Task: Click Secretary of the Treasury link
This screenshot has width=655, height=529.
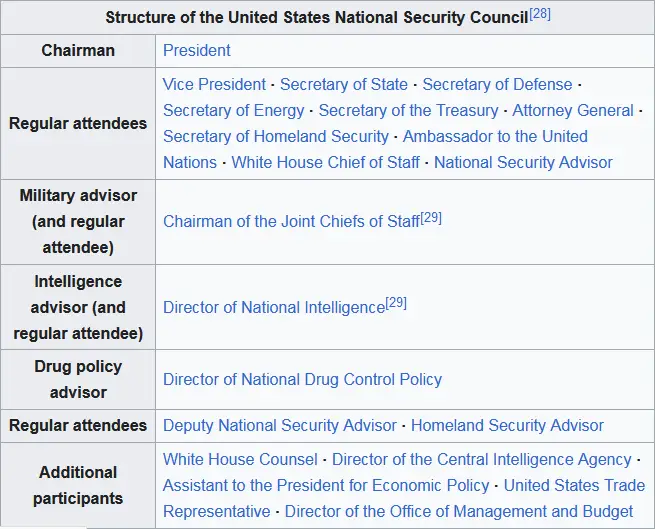Action: click(x=408, y=111)
